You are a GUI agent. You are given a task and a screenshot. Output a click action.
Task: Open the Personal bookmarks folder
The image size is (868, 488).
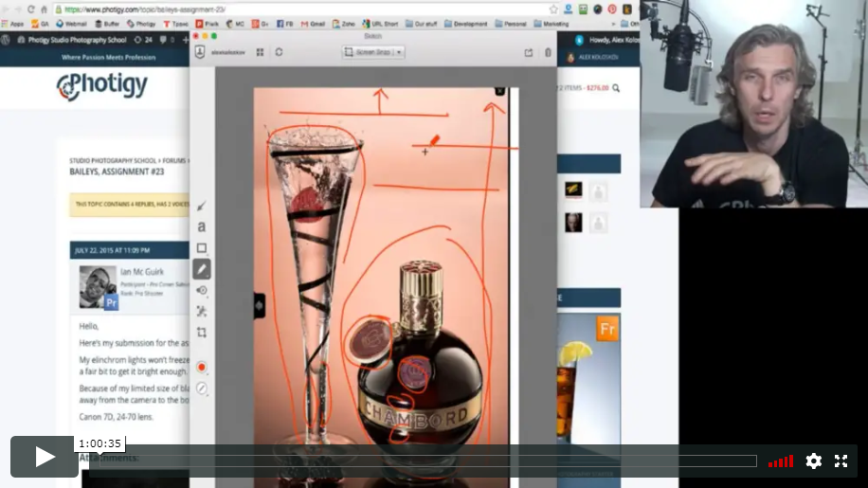pos(511,24)
